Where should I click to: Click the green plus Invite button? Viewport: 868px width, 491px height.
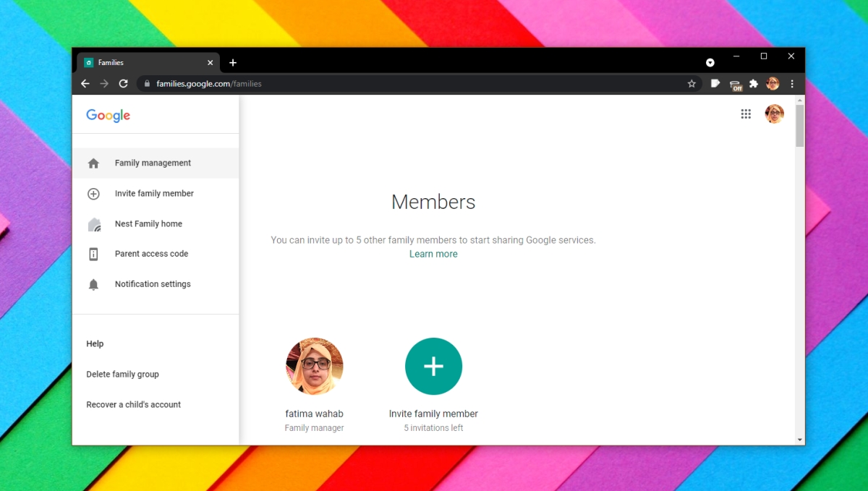click(433, 366)
